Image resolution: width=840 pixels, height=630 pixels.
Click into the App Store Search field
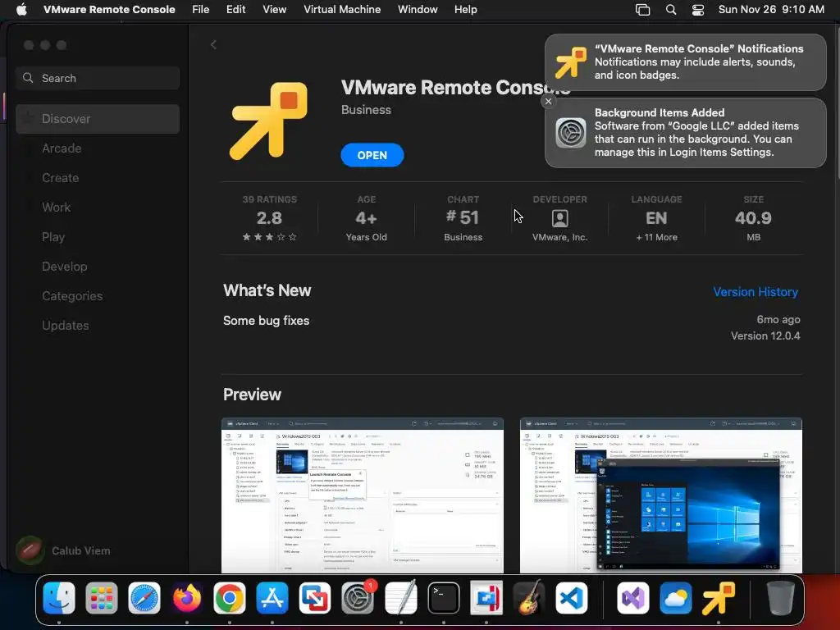(98, 78)
